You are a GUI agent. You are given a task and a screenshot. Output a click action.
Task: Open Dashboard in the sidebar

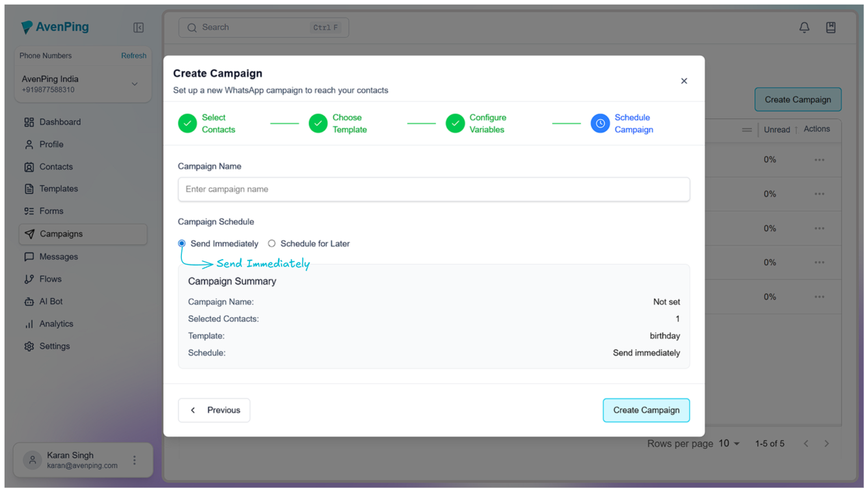pos(59,122)
